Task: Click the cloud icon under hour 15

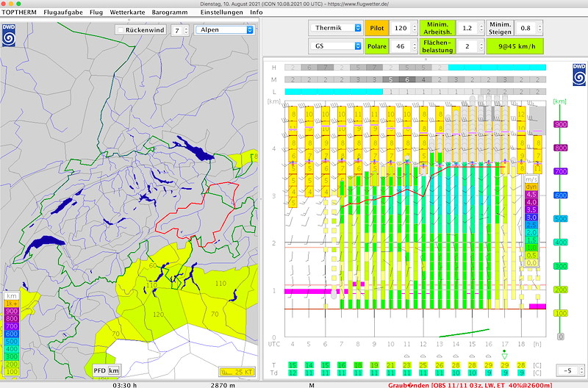Action: (472, 356)
